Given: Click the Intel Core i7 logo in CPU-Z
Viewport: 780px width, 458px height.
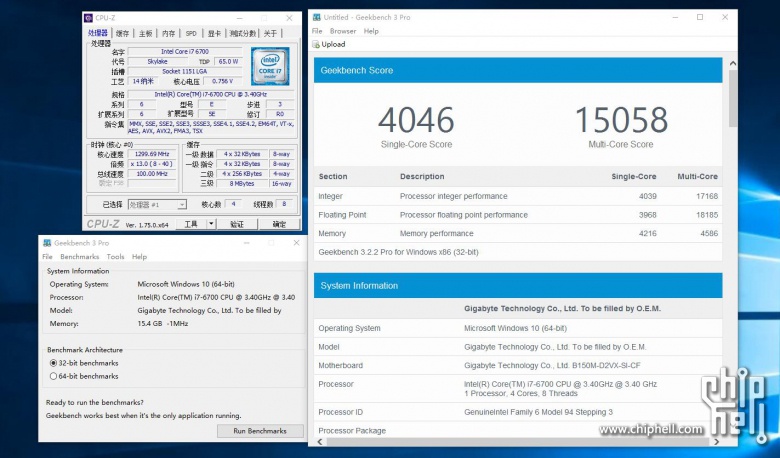Looking at the screenshot, I should click(x=270, y=66).
